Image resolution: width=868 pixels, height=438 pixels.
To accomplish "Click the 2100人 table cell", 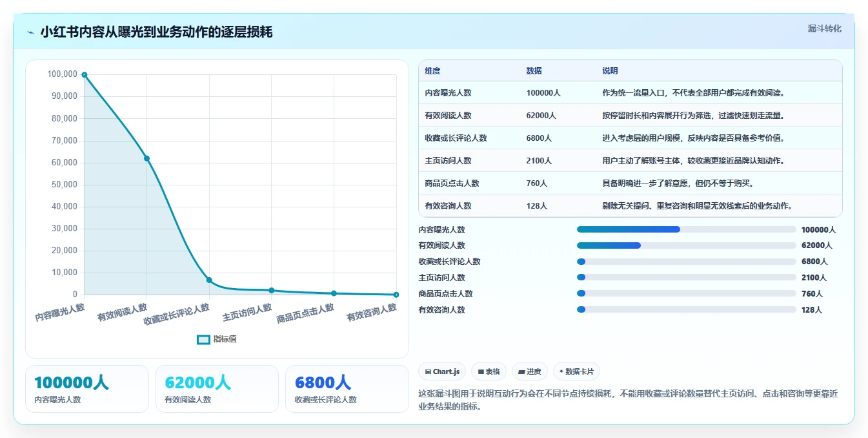I will point(539,161).
